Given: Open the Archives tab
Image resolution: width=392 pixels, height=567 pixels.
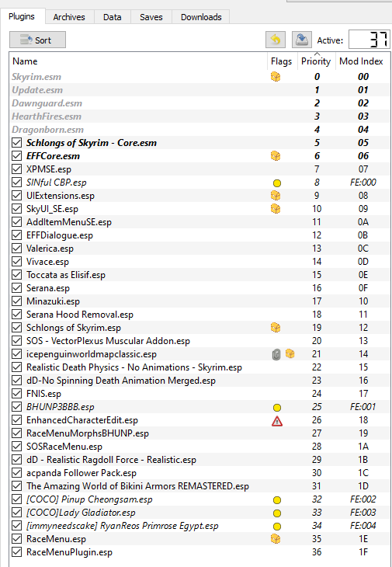Looking at the screenshot, I should click(69, 17).
